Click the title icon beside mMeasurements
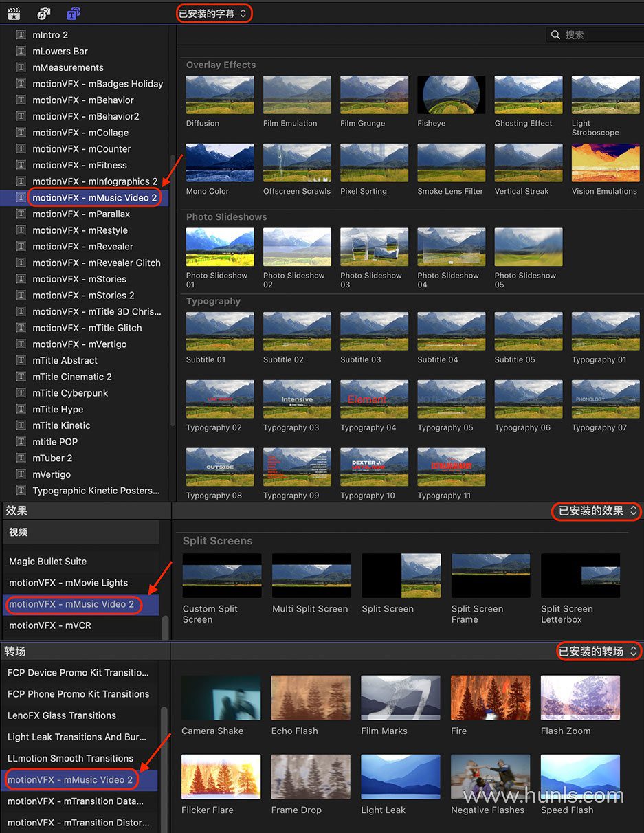The image size is (644, 833). tap(21, 67)
